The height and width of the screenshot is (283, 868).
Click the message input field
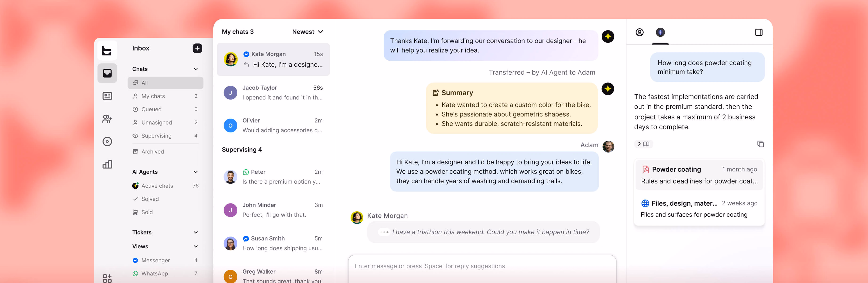482,268
